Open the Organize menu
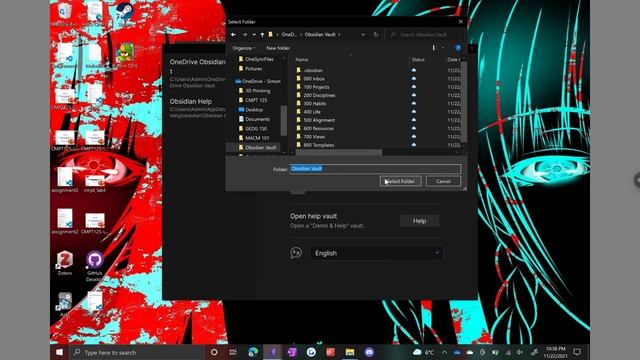The height and width of the screenshot is (360, 640). coord(244,48)
